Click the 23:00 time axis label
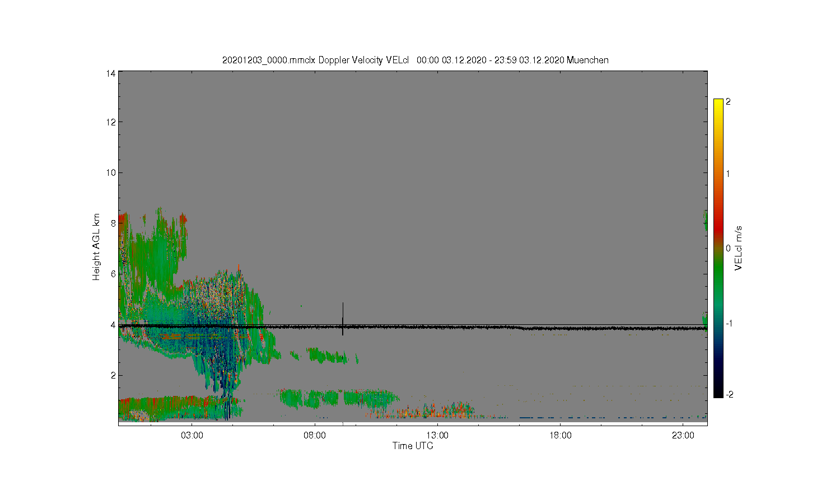Image resolution: width=840 pixels, height=504 pixels. click(x=683, y=436)
